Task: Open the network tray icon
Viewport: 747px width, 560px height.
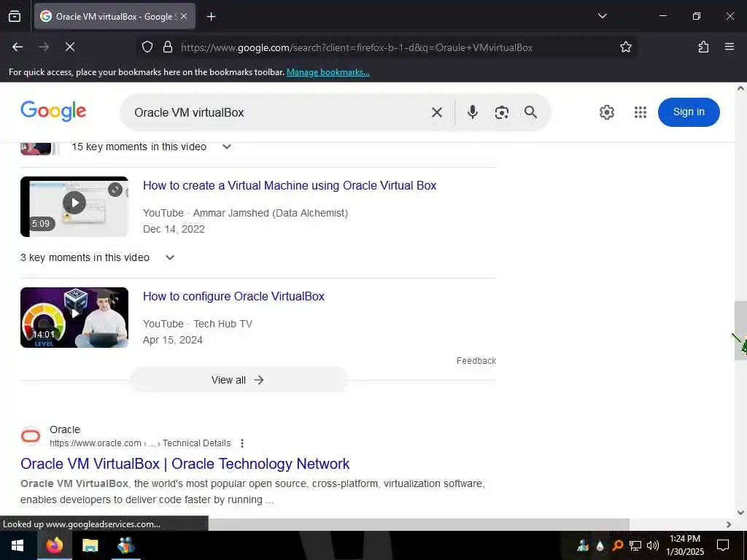Action: (635, 545)
